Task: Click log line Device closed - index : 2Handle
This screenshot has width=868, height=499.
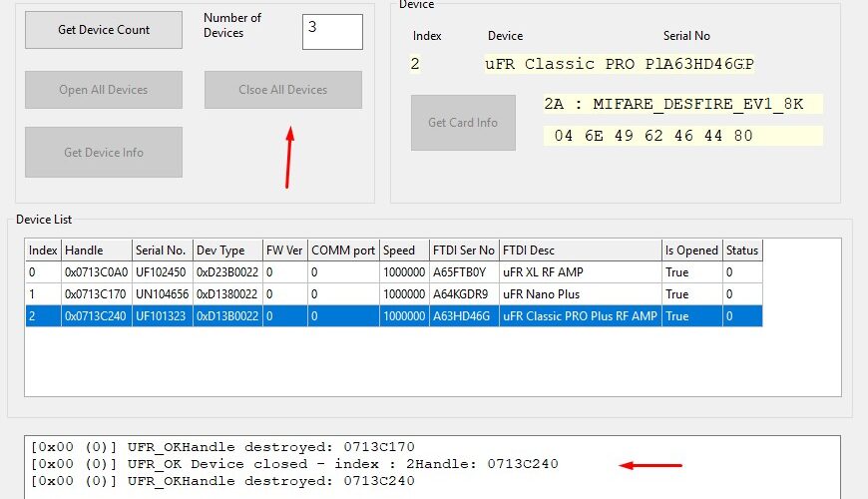Action: (x=294, y=464)
